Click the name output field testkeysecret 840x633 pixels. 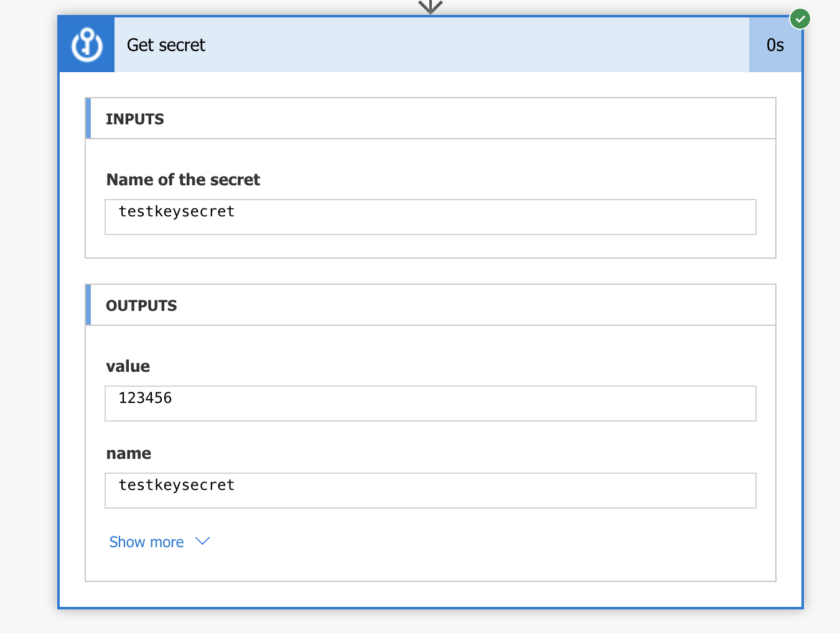coord(431,491)
